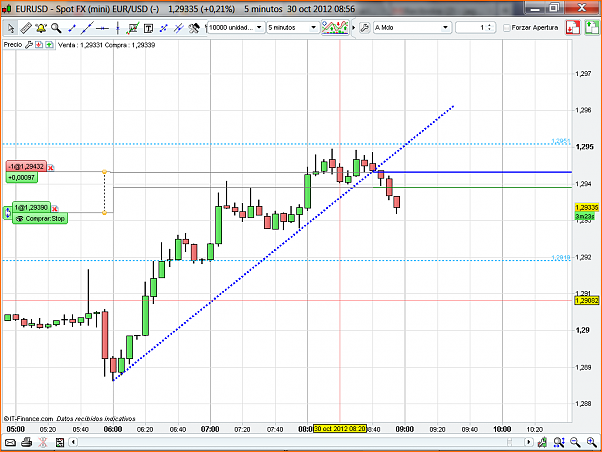Click the yellow 1,29082 price level tag
The height and width of the screenshot is (452, 602).
coord(587,300)
